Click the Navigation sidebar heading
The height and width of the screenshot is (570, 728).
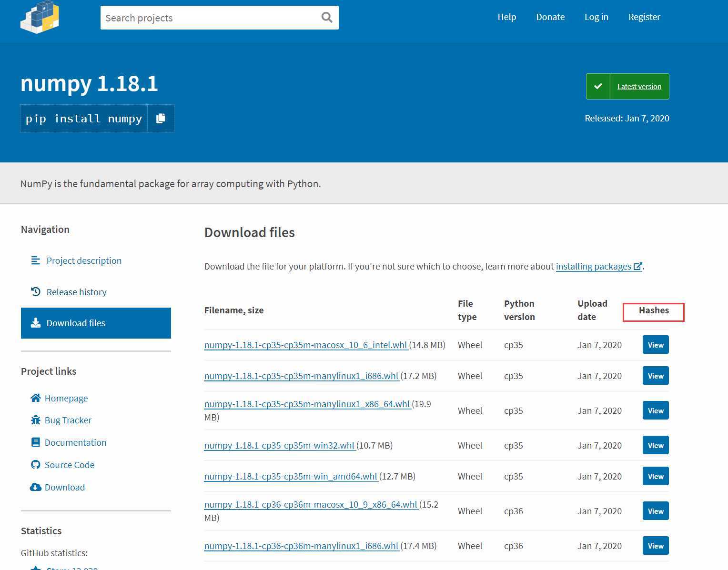coord(45,229)
